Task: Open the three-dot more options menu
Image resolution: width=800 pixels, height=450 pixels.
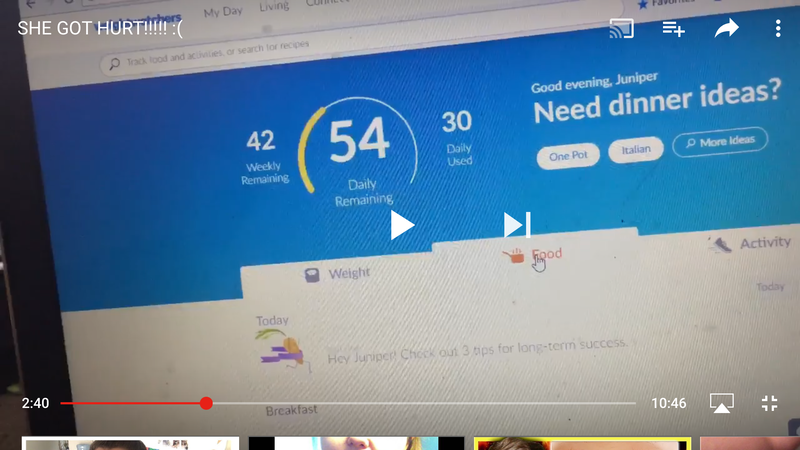Action: 778,29
